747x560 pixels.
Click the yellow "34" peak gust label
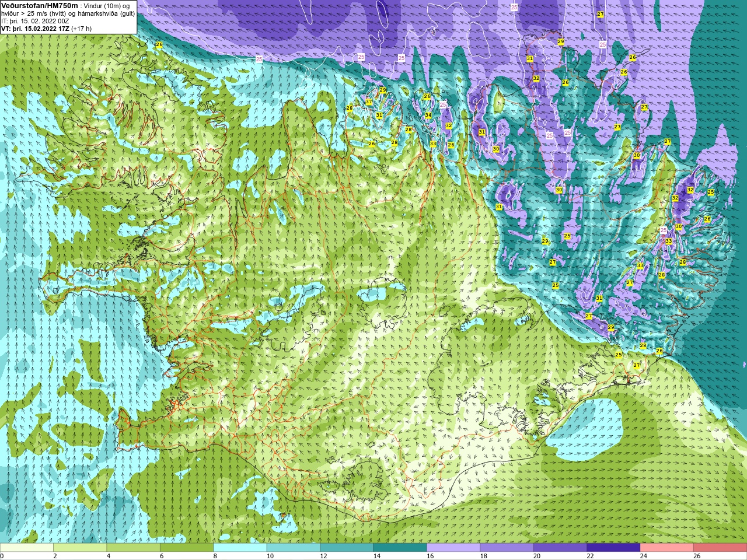(428, 115)
